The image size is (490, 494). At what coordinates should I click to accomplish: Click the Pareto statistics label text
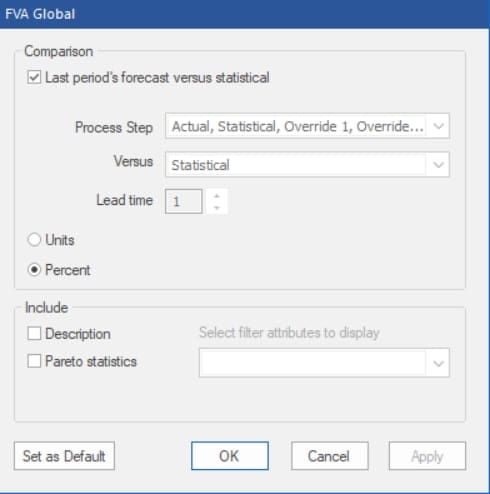(91, 361)
